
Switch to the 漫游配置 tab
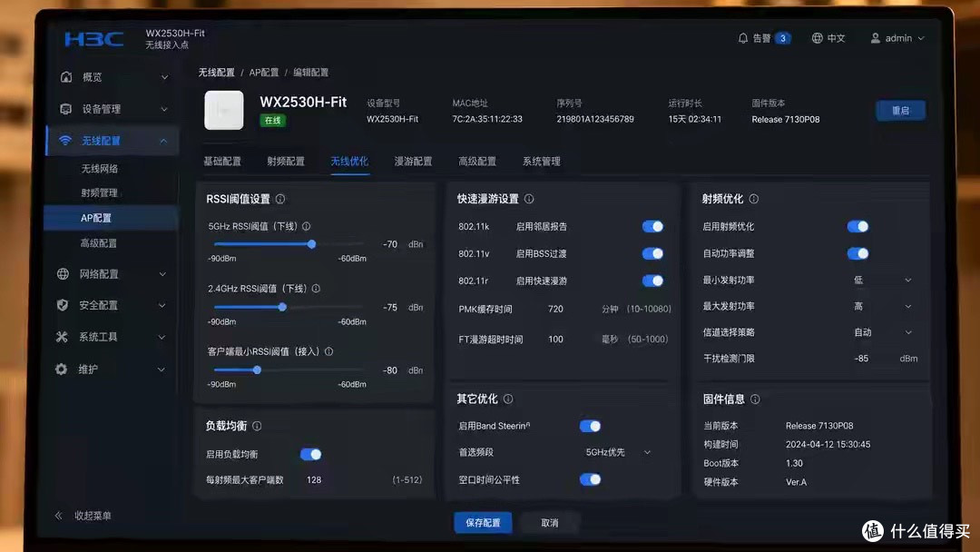click(413, 162)
